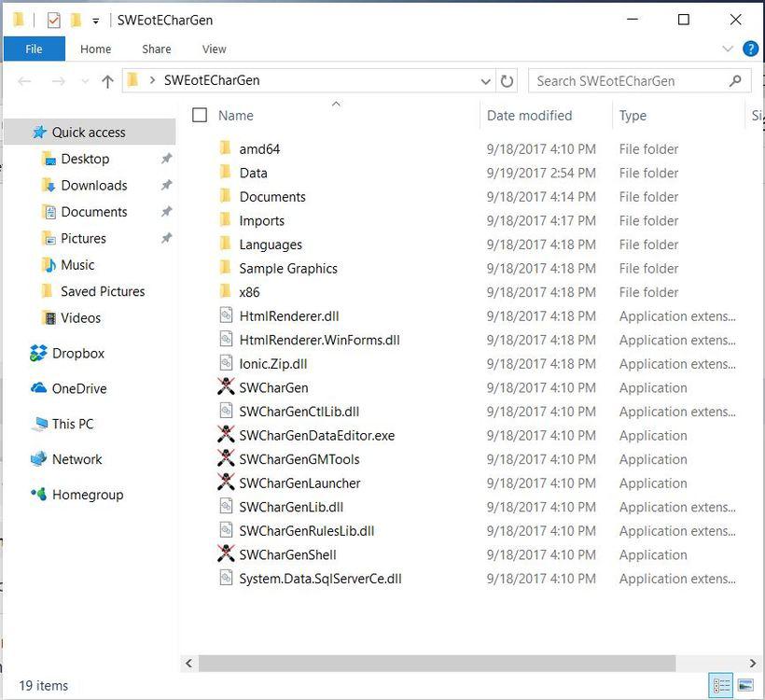The image size is (765, 700).
Task: Sort by the Date modified column header
Action: pos(529,116)
